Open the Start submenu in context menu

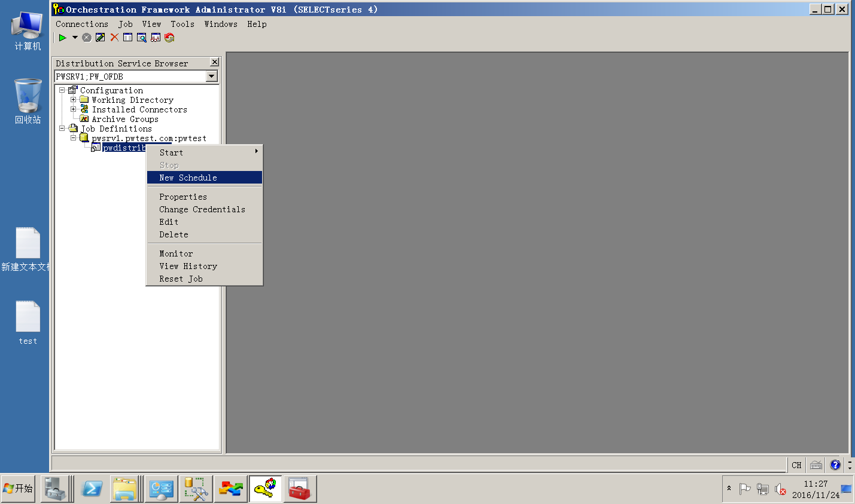(x=205, y=152)
